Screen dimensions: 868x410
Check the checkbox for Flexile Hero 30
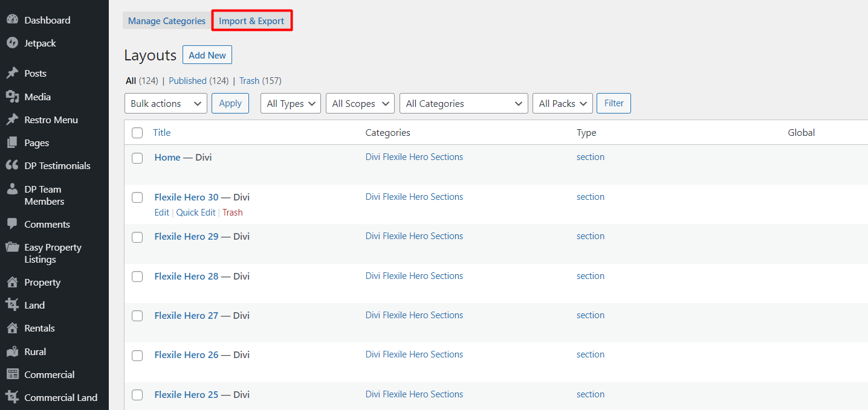[137, 197]
